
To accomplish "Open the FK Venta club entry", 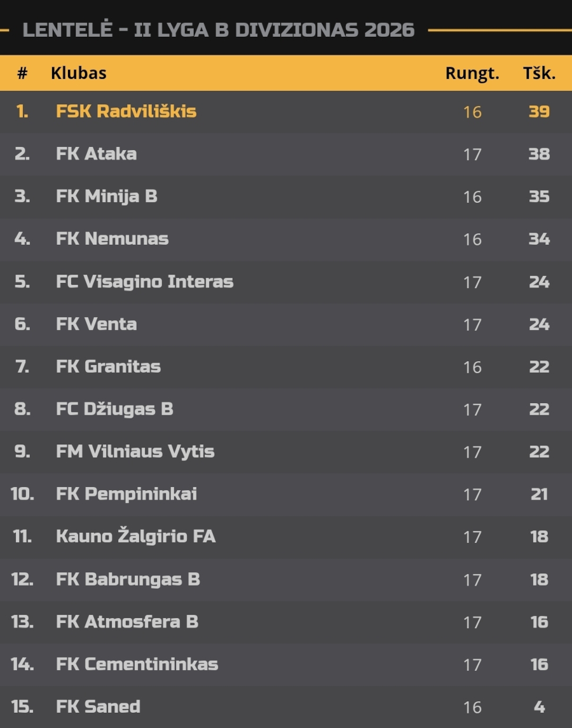I will [x=96, y=324].
